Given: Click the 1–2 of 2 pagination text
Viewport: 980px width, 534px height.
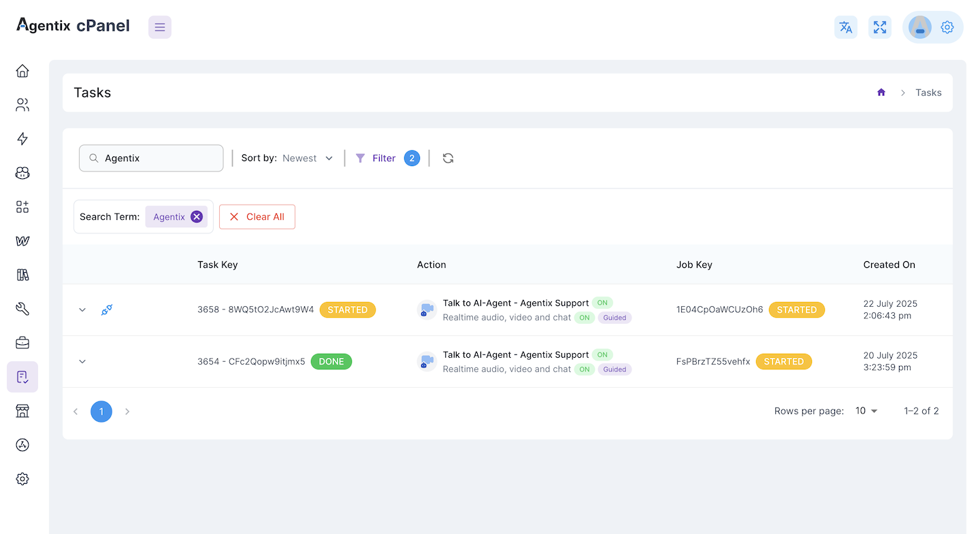Looking at the screenshot, I should (x=921, y=411).
